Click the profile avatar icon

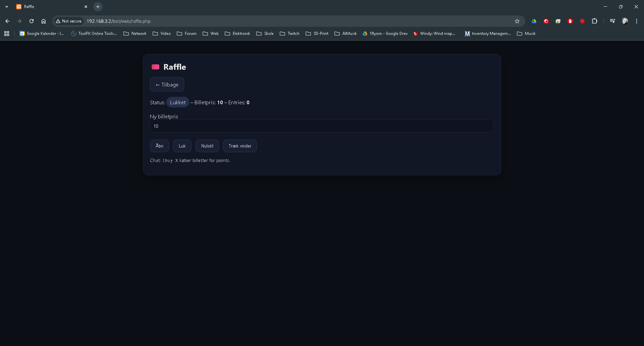(x=625, y=21)
